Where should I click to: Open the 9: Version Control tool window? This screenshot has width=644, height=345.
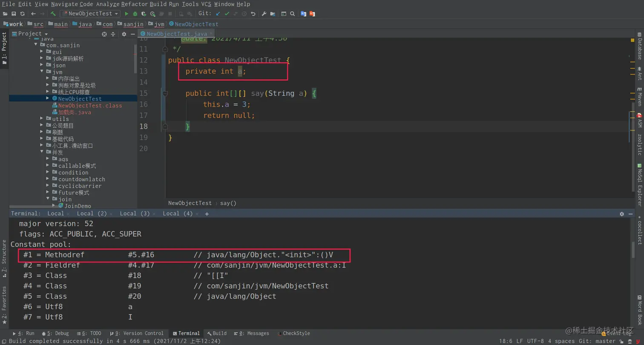click(136, 334)
